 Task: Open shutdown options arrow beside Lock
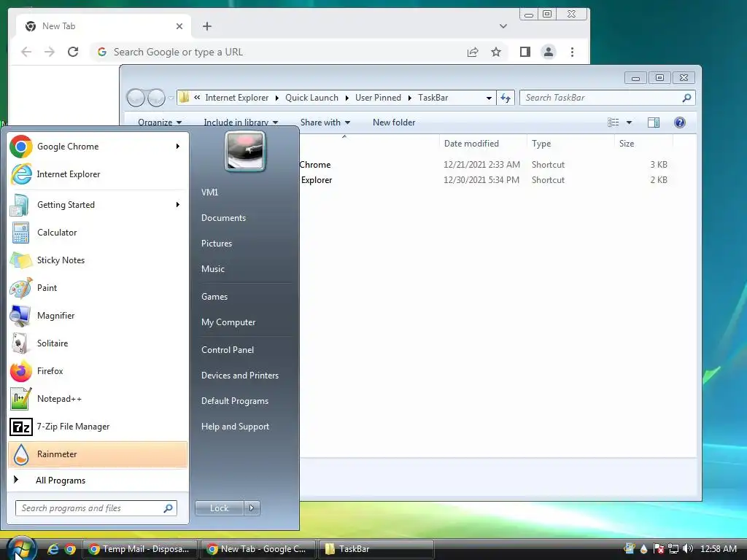252,508
